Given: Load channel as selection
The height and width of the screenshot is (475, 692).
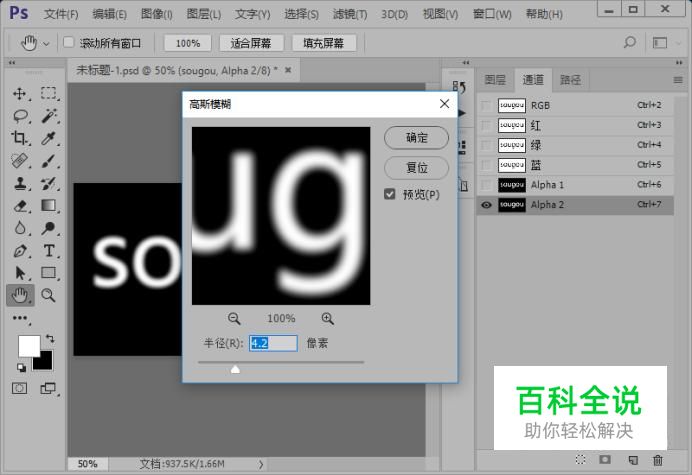Looking at the screenshot, I should click(x=580, y=460).
